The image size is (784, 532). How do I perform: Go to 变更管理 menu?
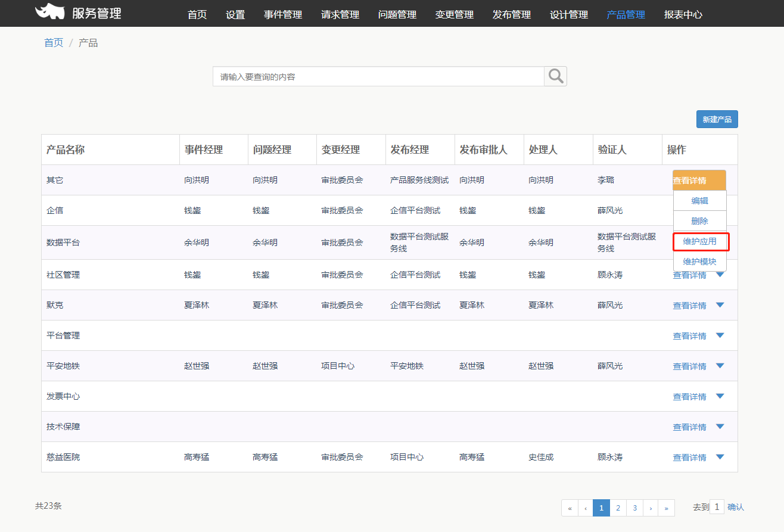click(455, 14)
